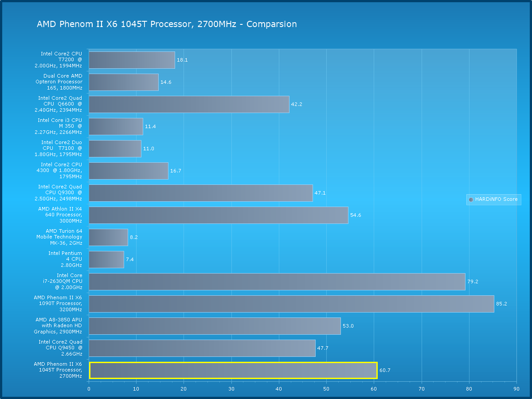Viewport: 532px width, 399px height.
Task: Select the Intel Core i7-2630QM bar
Action: coord(277,282)
